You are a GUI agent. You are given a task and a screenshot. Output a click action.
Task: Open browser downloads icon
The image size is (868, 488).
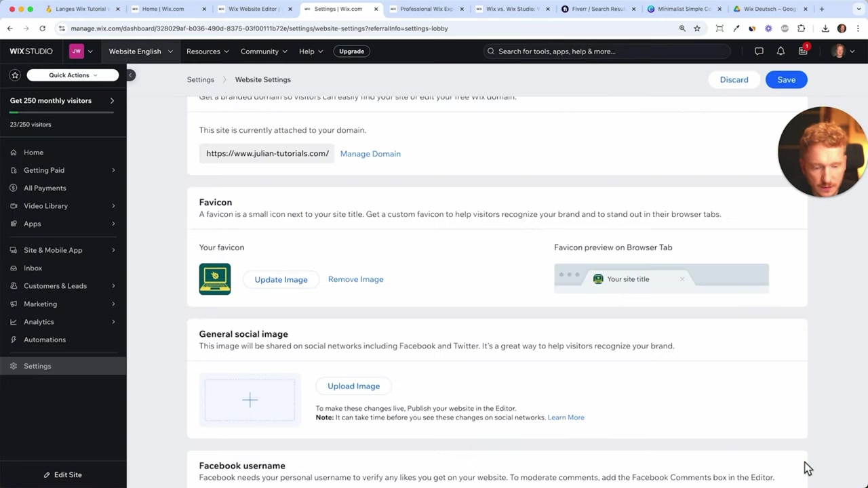[825, 28]
